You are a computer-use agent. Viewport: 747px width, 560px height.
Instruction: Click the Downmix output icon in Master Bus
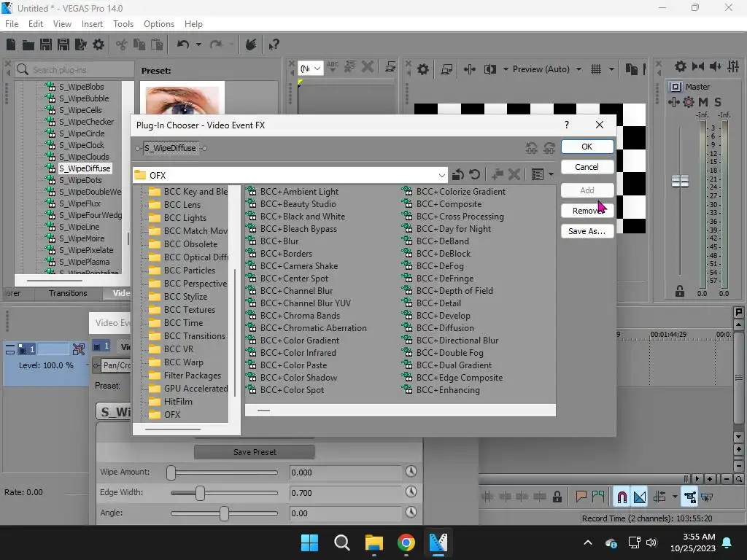pyautogui.click(x=698, y=66)
